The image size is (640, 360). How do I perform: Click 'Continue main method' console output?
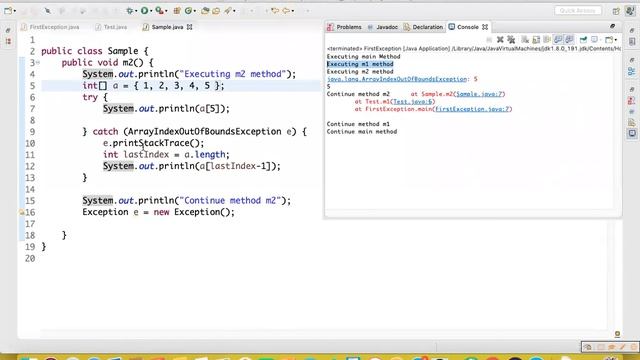tap(362, 132)
